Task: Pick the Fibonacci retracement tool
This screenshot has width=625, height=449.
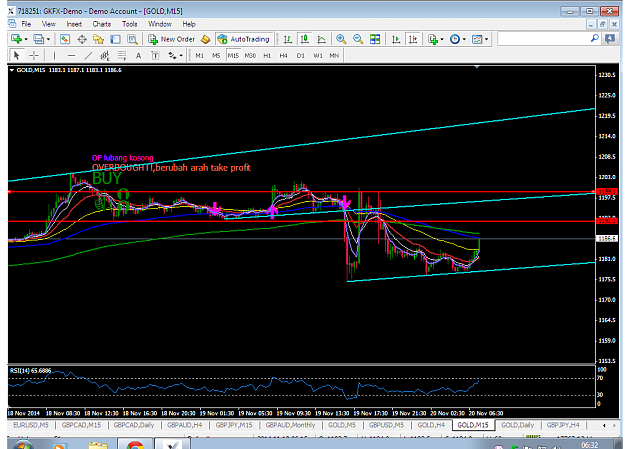Action: (x=122, y=55)
